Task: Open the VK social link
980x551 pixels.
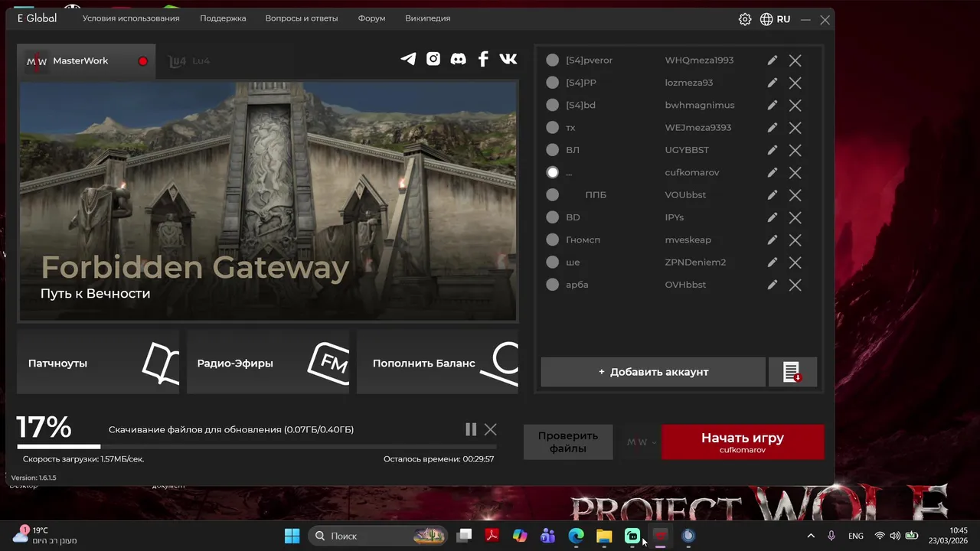Action: (x=508, y=59)
